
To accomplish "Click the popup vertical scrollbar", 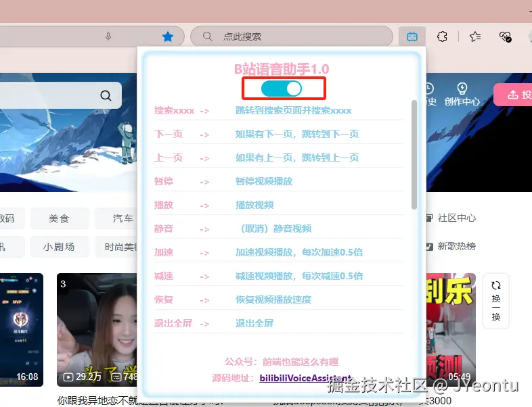I will click(414, 155).
